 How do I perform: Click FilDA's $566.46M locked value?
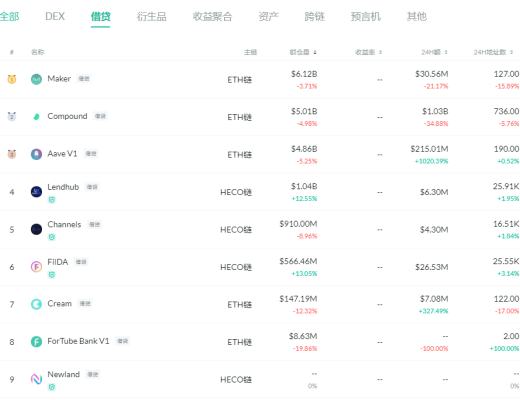(298, 261)
